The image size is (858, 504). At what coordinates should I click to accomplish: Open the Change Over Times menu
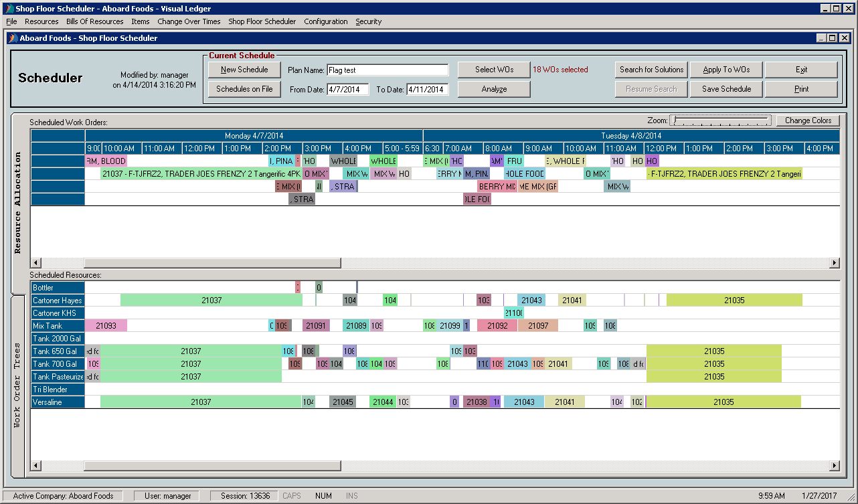tap(189, 21)
